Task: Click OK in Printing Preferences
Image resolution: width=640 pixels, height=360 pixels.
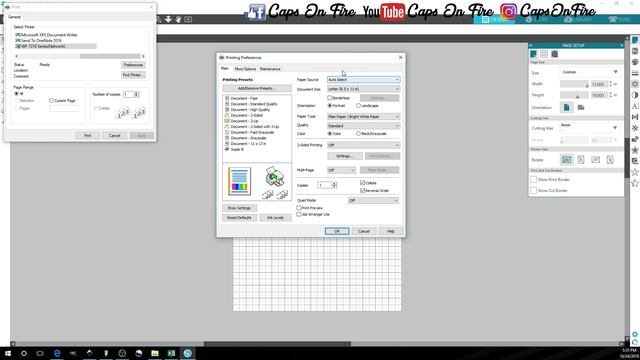Action: pyautogui.click(x=337, y=231)
